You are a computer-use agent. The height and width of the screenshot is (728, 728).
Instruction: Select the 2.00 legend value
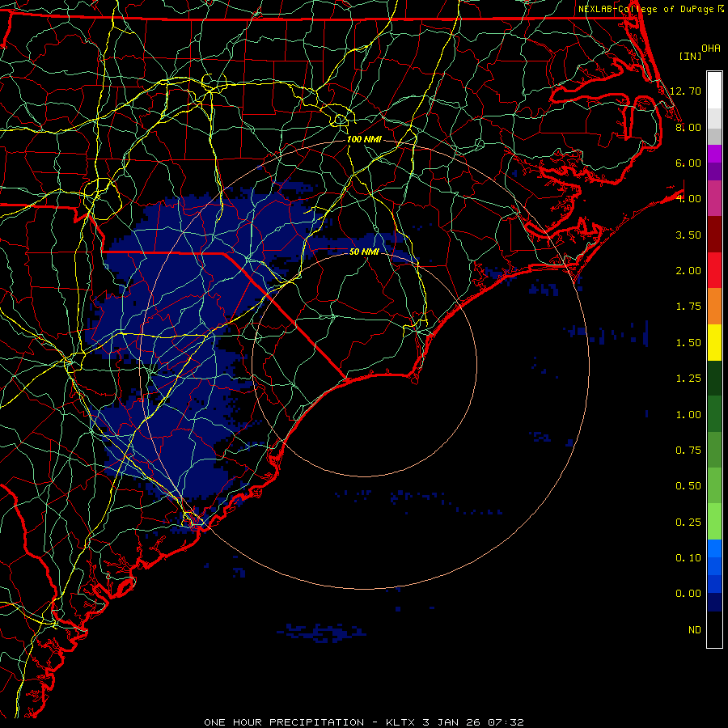pyautogui.click(x=688, y=271)
